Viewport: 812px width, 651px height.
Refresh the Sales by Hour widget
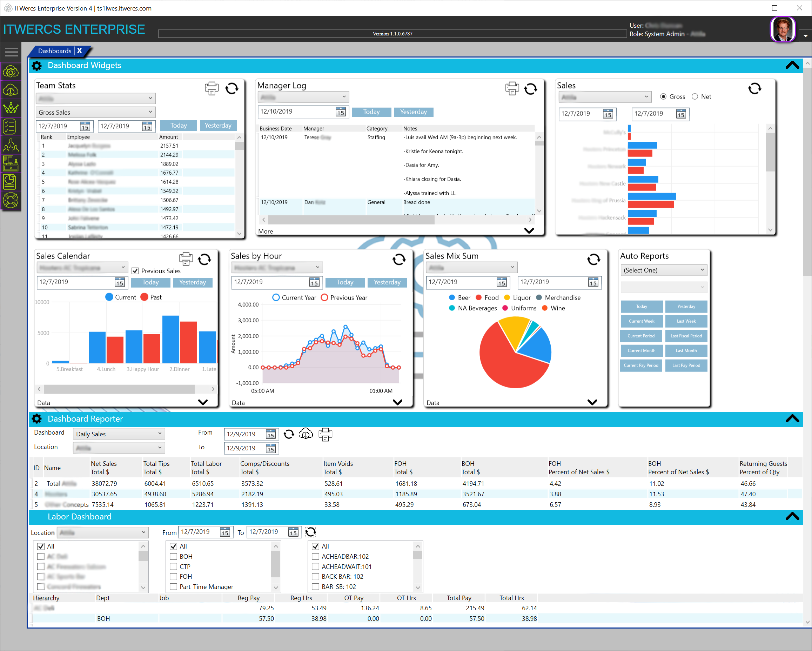(x=399, y=259)
